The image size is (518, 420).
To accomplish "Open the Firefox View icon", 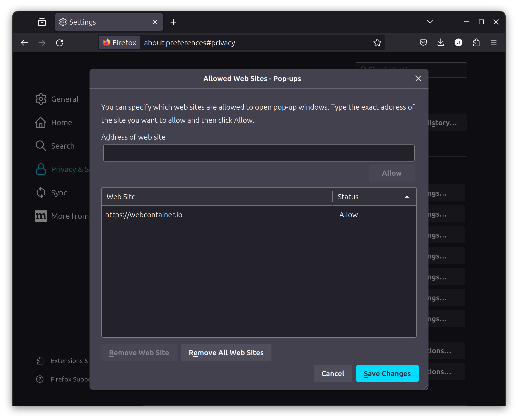I will (x=42, y=22).
